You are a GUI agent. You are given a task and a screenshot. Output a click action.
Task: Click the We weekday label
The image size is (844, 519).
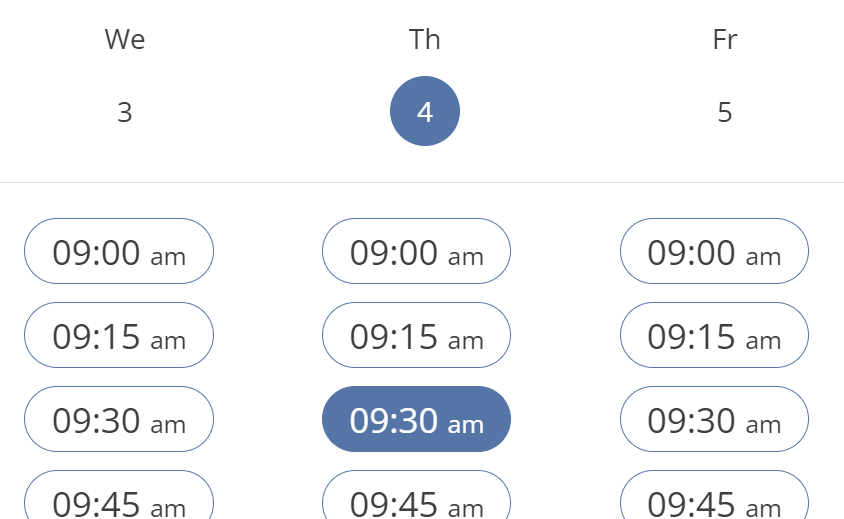pos(124,39)
